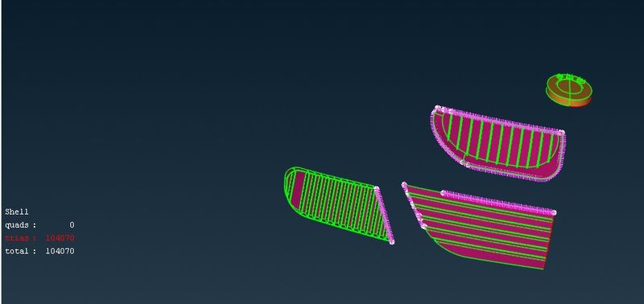Pick the diagonal magenta edge of left grille
This screenshot has width=644, height=304.
pyautogui.click(x=385, y=215)
